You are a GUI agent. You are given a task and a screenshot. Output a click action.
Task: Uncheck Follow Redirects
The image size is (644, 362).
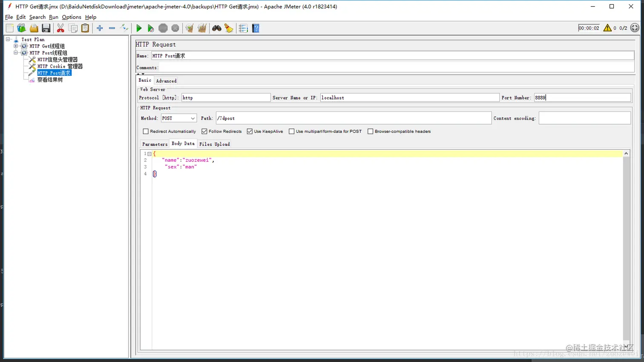click(204, 131)
